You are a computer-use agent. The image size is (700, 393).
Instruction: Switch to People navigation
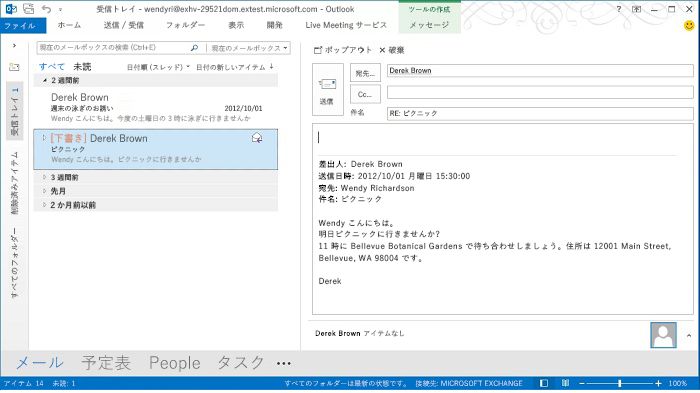[175, 363]
